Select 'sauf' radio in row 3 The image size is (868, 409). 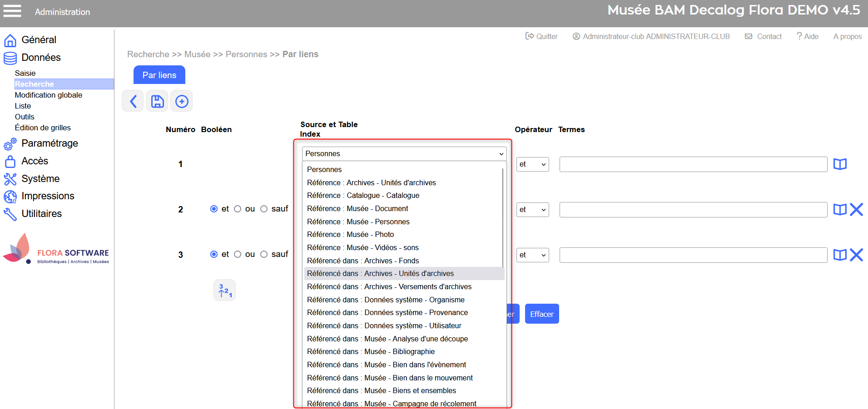pos(264,254)
